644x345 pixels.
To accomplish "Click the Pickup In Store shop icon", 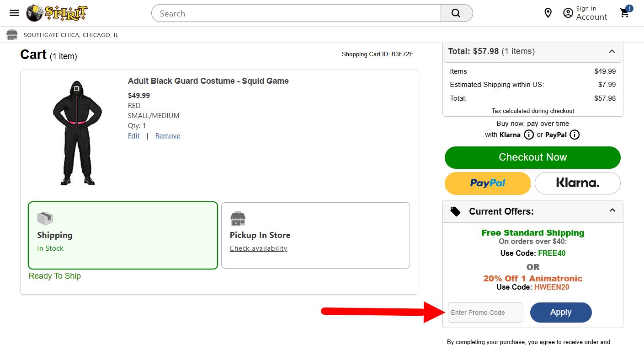I will point(238,219).
